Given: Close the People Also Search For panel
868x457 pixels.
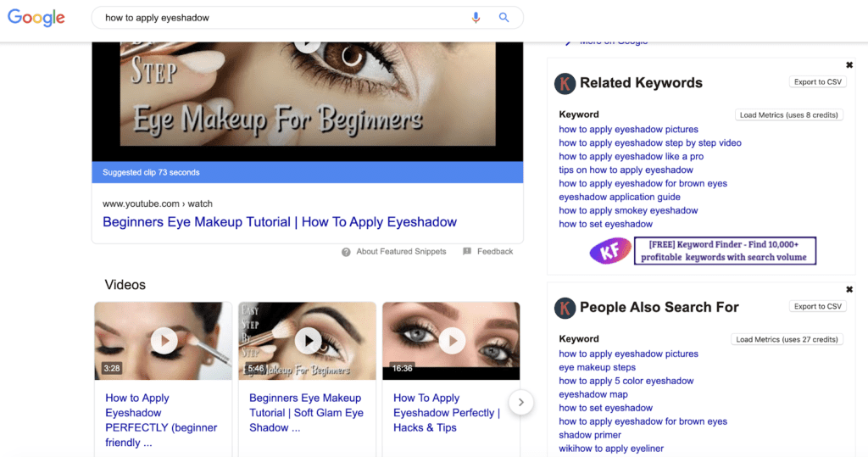Looking at the screenshot, I should coord(849,290).
